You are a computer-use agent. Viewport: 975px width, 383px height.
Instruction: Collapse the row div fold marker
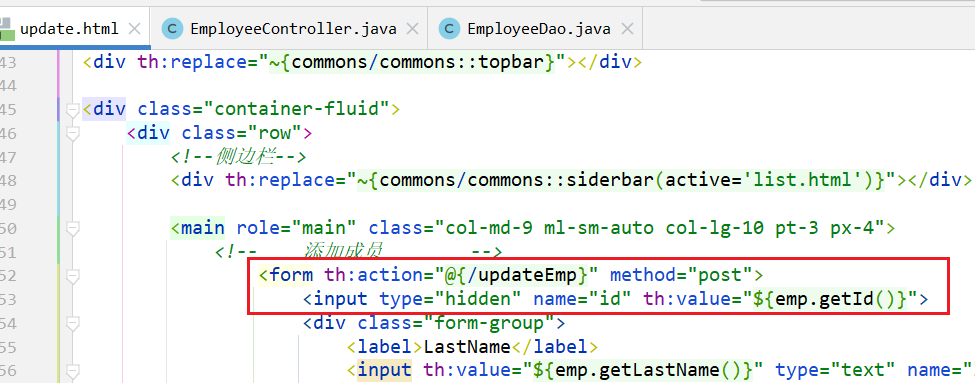(x=73, y=133)
